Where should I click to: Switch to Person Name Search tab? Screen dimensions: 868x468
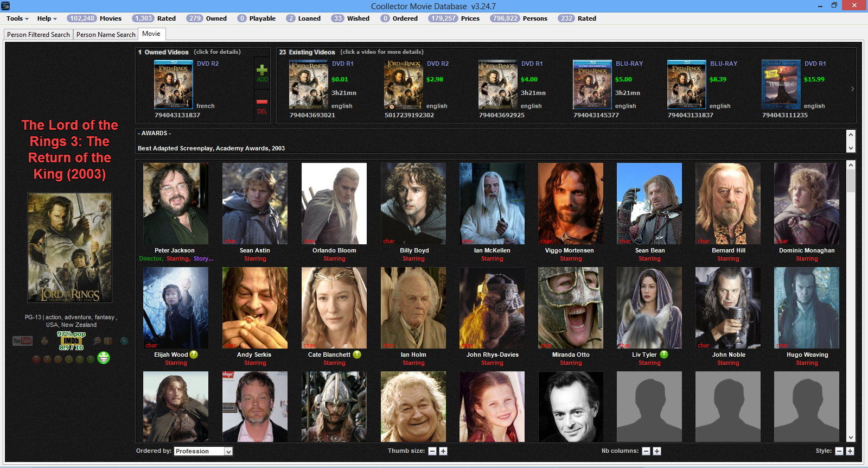coord(106,35)
